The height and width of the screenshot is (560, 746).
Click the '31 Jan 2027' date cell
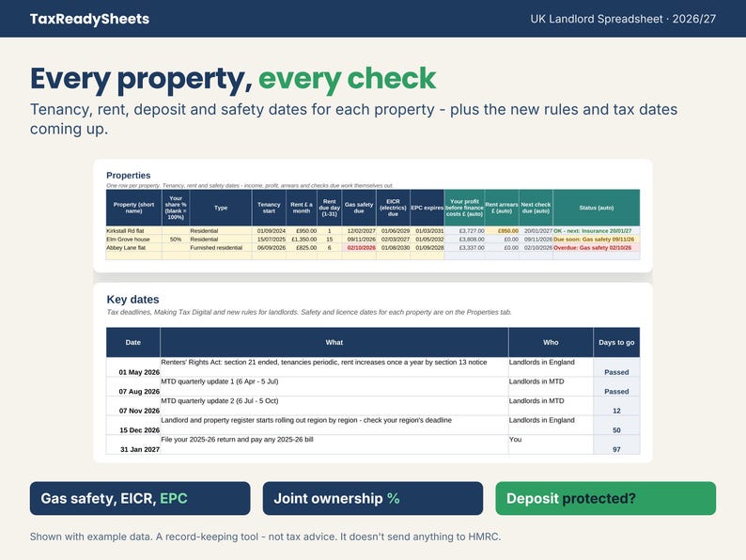tap(133, 444)
